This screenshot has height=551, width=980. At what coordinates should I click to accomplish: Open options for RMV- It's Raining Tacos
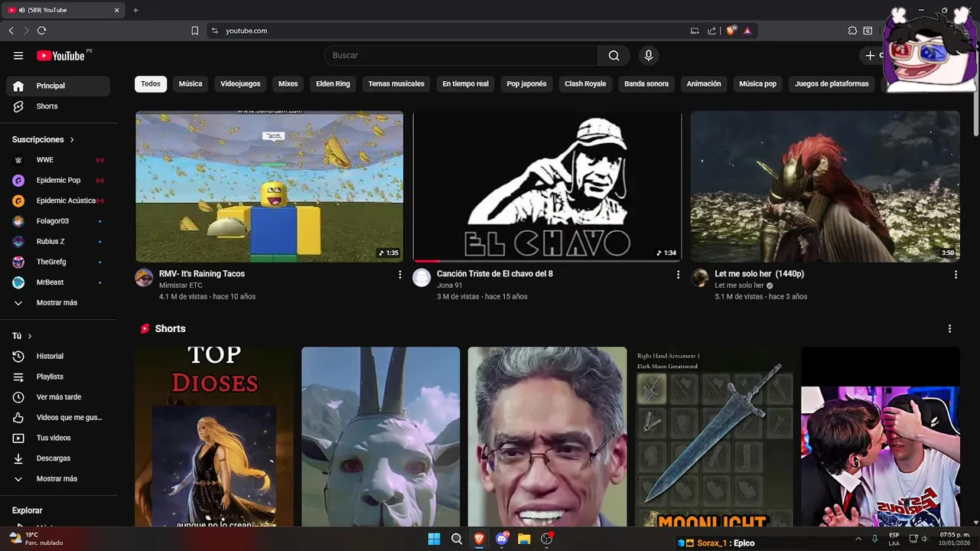[x=399, y=274]
